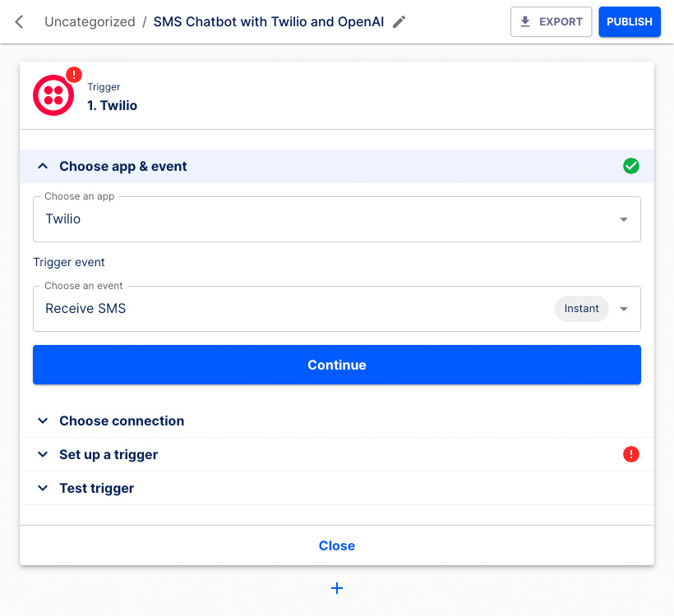Click the plus icon to add a step

337,588
